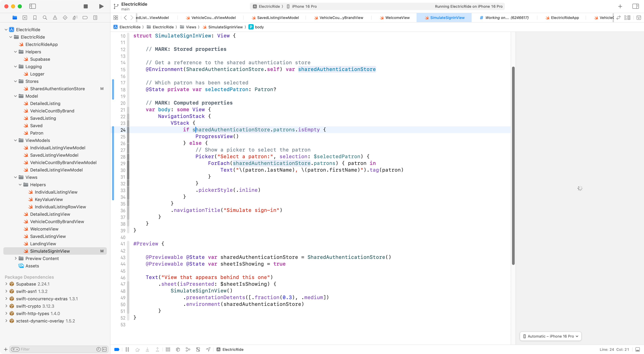The height and width of the screenshot is (354, 644).
Task: Click the Debug View Hierarchy icon
Action: pyautogui.click(x=178, y=349)
